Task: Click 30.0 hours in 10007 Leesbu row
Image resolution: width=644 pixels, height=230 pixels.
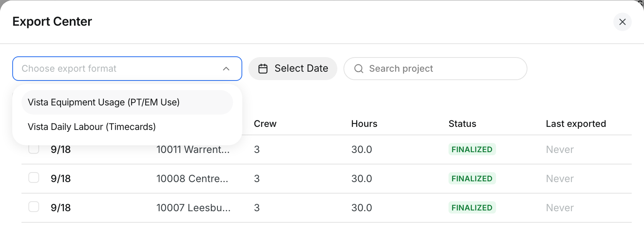Action: (361, 208)
